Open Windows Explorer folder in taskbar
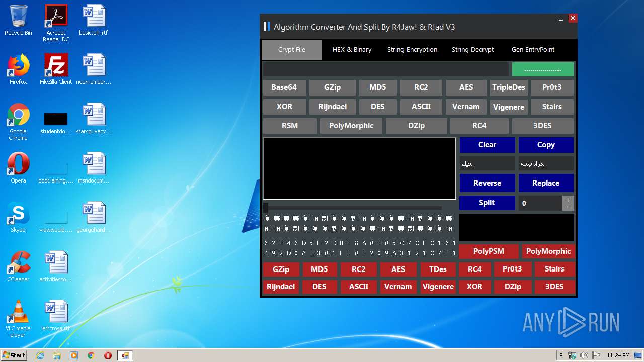 pos(57,355)
